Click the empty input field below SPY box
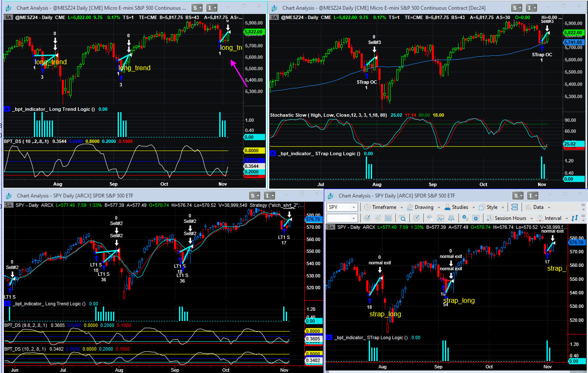 342,218
